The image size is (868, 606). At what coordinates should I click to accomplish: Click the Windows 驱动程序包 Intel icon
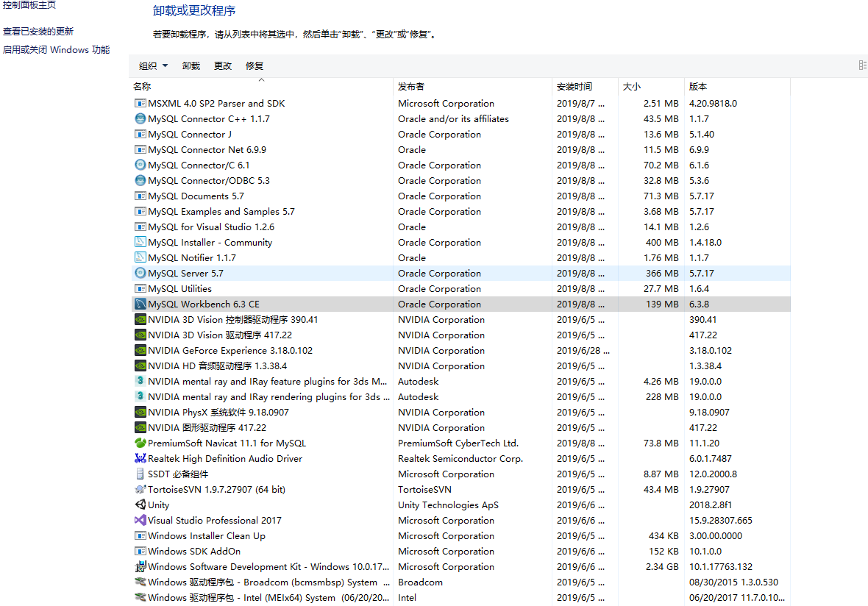(x=140, y=598)
